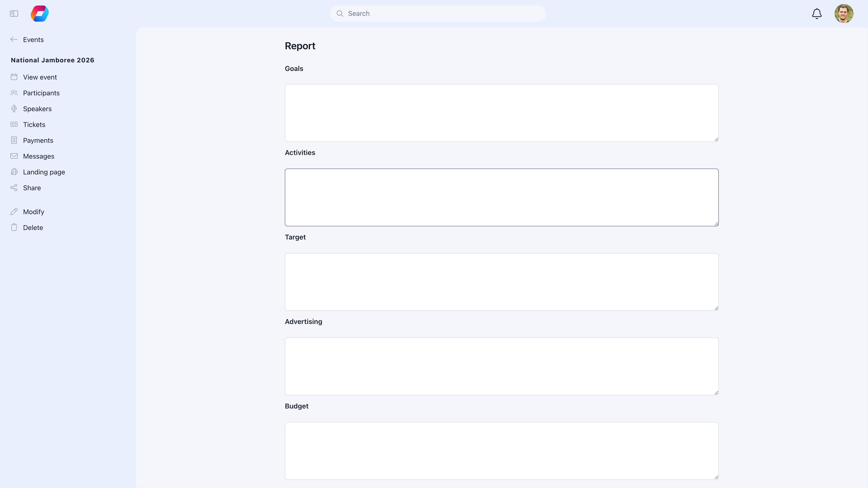This screenshot has width=868, height=488.
Task: Open the Participants section icon
Action: 14,93
